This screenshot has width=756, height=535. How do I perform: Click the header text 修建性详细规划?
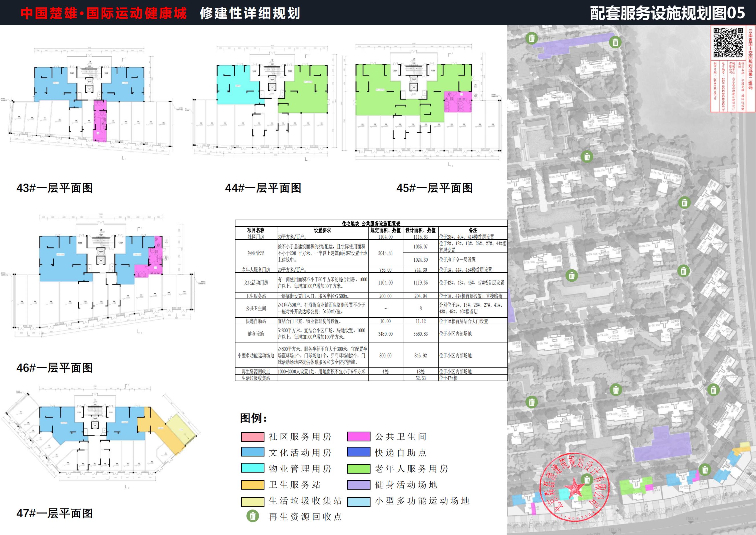[250, 13]
